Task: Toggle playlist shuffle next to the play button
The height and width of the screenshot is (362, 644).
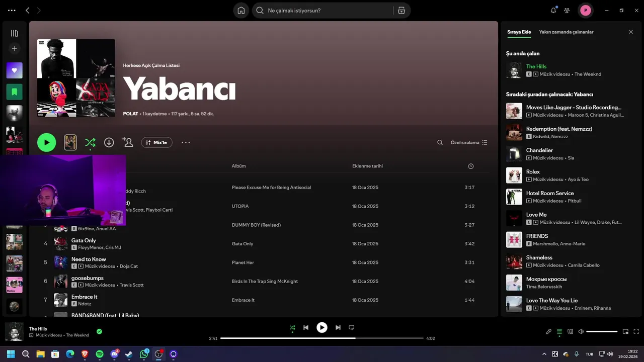Action: (90, 143)
